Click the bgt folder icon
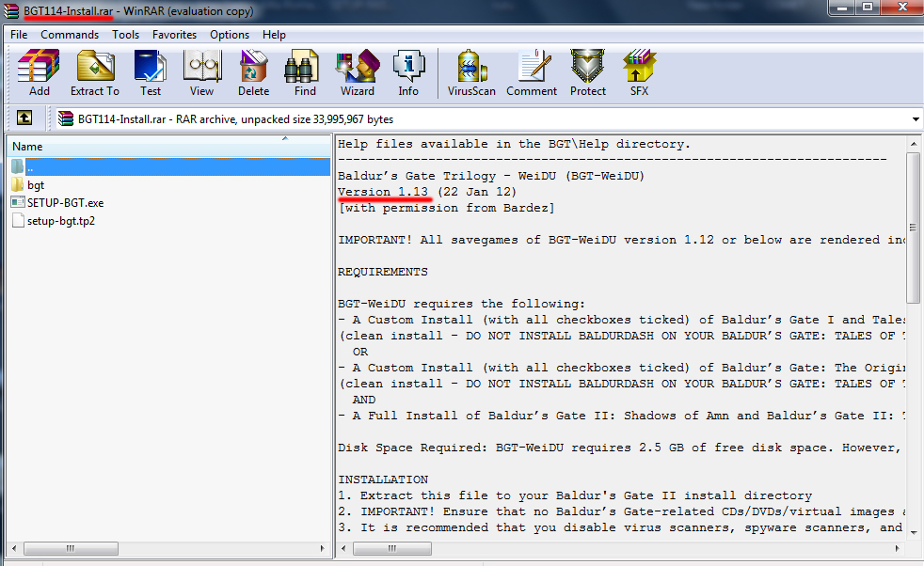Image resolution: width=924 pixels, height=566 pixels. click(18, 184)
